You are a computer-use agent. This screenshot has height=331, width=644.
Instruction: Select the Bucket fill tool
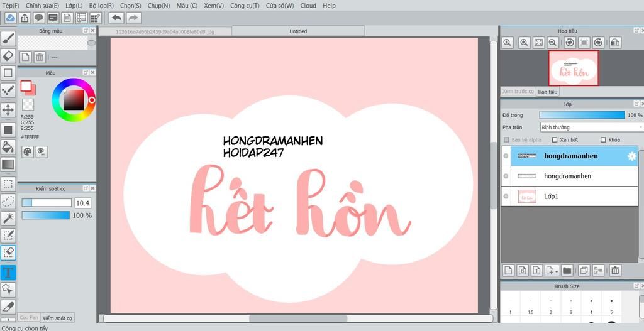click(x=8, y=147)
